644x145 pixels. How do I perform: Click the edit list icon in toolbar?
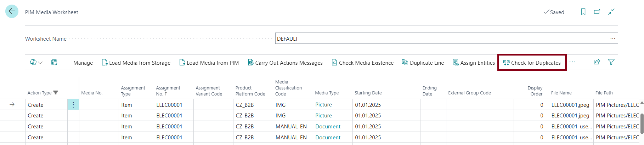click(x=54, y=63)
